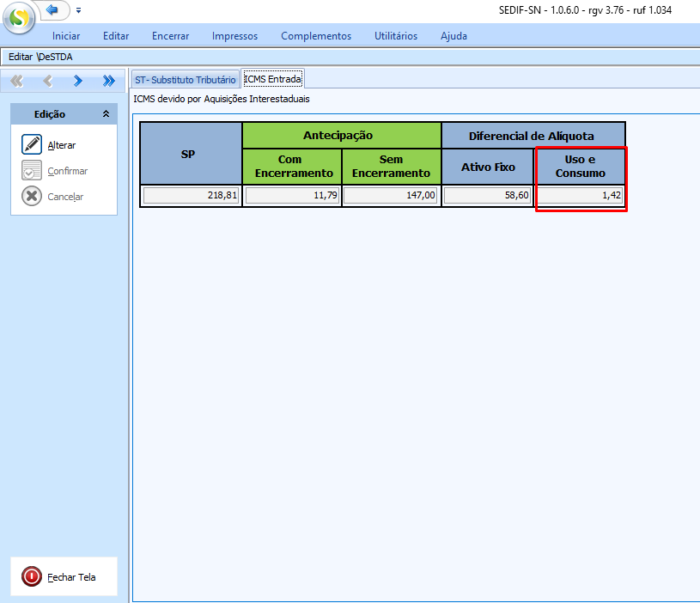The image size is (700, 603).
Task: Click the Ativo Fixo header
Action: pos(488,167)
